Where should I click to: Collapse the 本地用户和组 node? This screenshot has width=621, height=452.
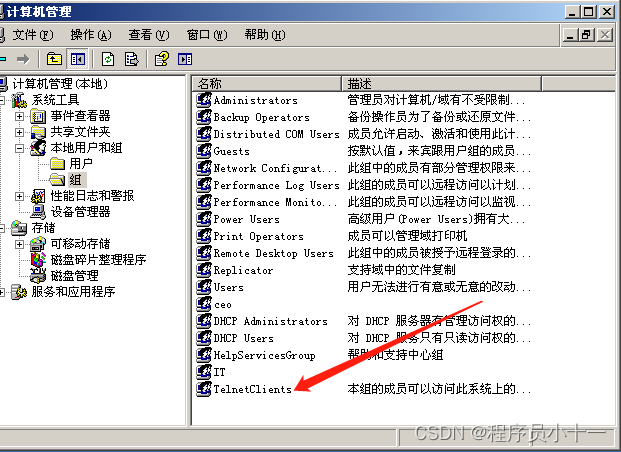pyautogui.click(x=19, y=148)
